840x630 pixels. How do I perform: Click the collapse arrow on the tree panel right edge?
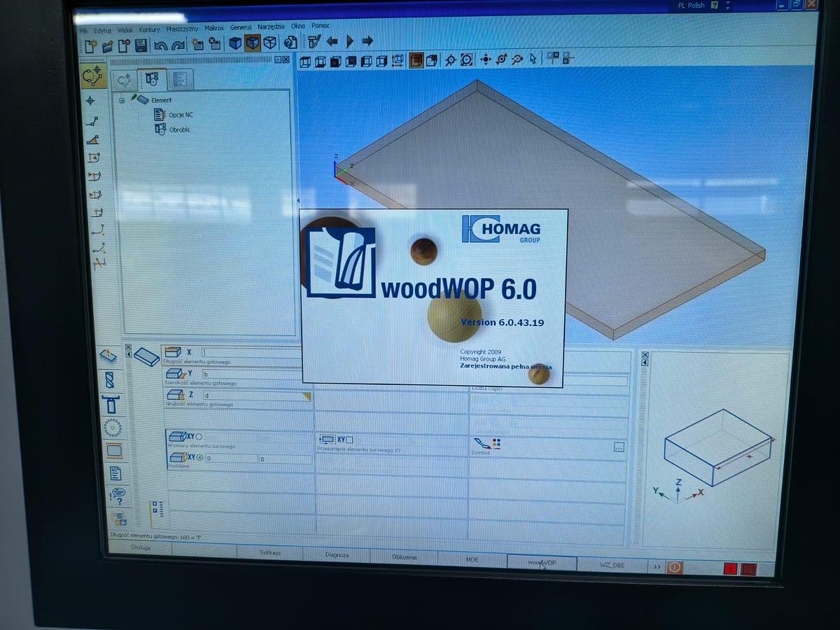point(298,200)
